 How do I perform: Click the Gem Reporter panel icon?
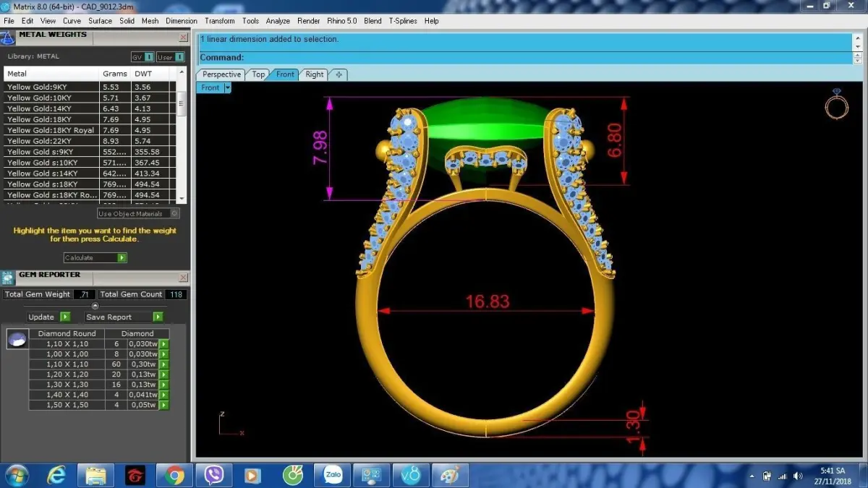[8, 278]
